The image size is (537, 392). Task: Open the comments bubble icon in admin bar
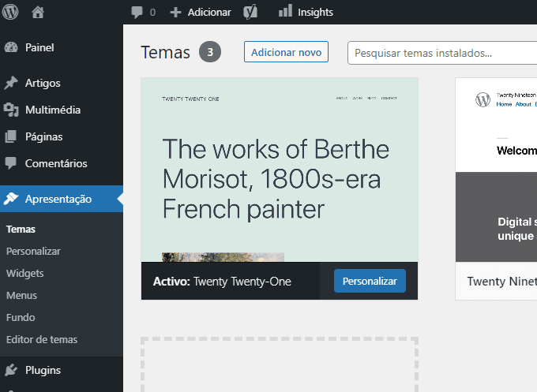coord(137,13)
